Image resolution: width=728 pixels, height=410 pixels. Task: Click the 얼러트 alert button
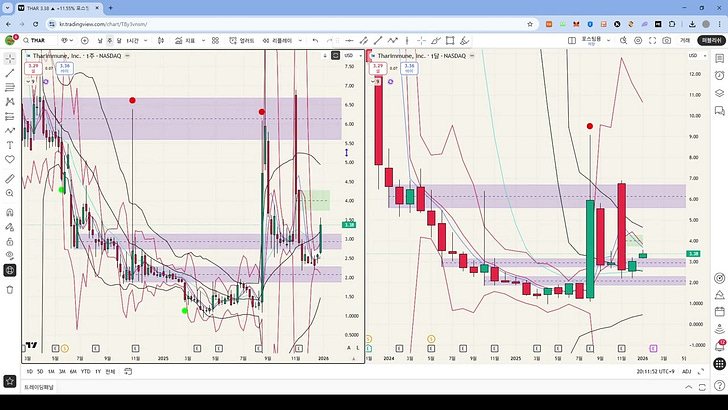coord(242,40)
